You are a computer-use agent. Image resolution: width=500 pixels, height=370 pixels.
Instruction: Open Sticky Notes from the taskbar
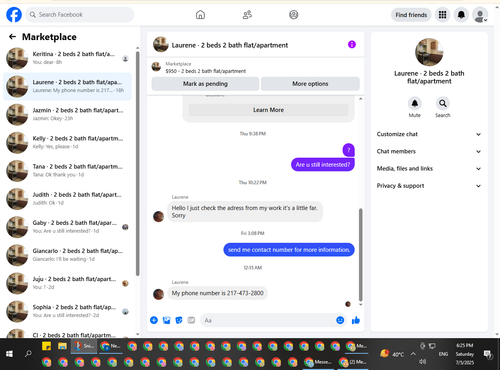point(46,346)
